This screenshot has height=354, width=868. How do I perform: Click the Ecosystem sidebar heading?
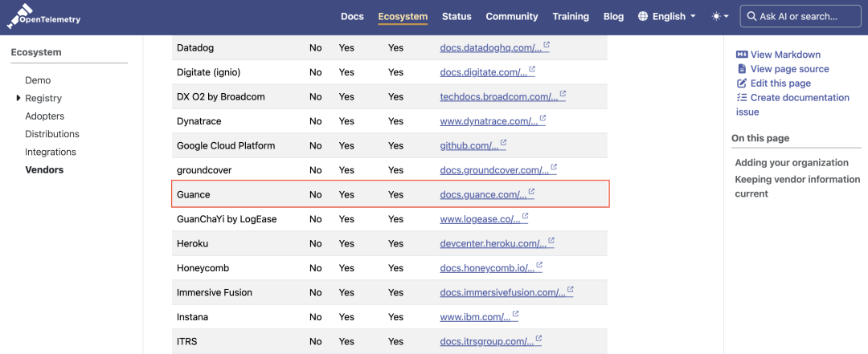point(36,52)
